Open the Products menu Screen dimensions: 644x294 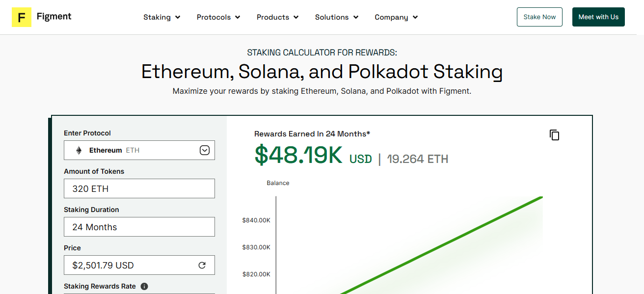coord(278,17)
